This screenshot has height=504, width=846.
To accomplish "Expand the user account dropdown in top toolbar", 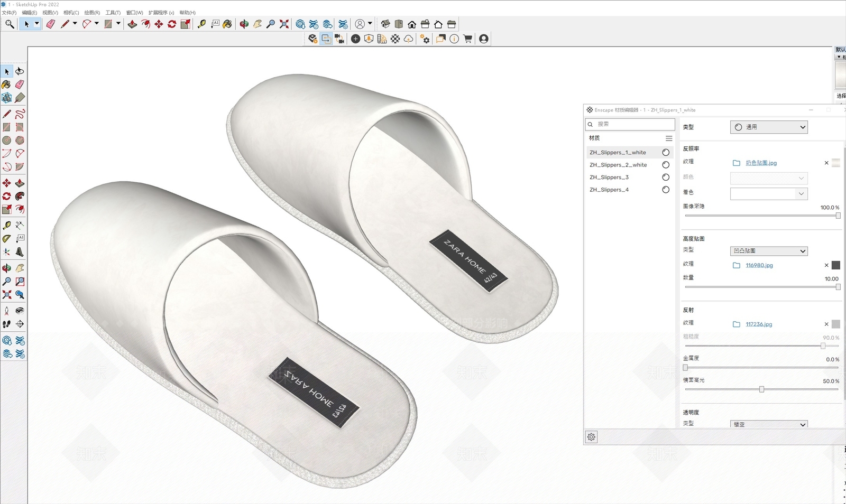I will pos(370,24).
